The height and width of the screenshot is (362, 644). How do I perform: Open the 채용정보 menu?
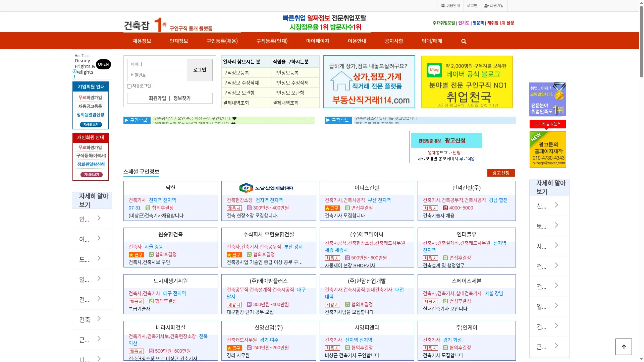point(142,41)
